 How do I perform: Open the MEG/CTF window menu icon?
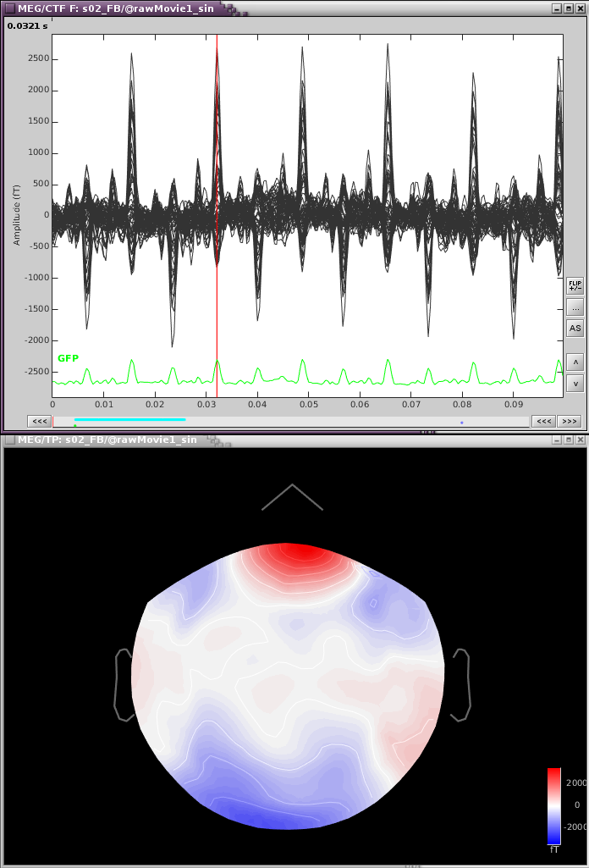click(x=9, y=8)
